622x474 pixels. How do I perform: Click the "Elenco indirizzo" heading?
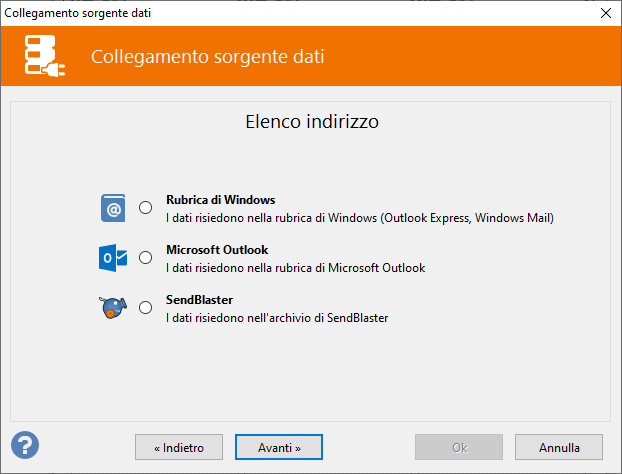(312, 121)
